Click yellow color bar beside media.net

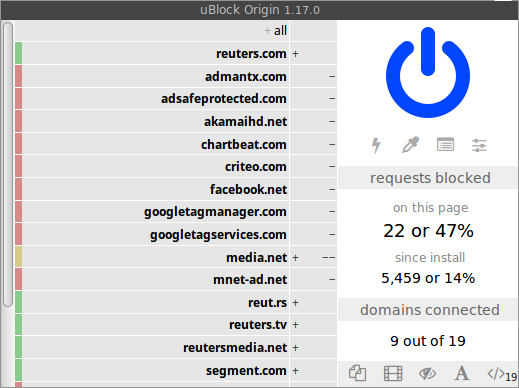pos(19,257)
